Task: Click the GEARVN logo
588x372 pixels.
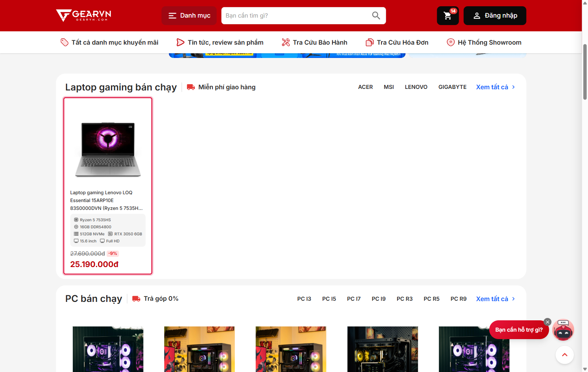Action: coord(83,15)
